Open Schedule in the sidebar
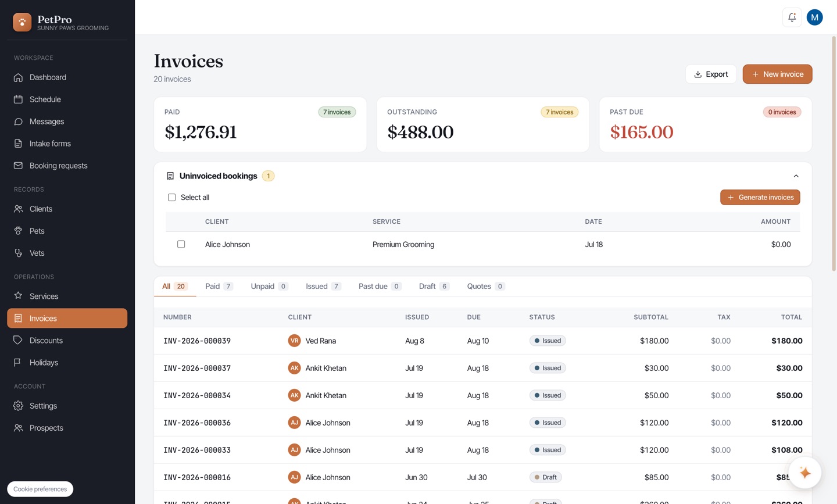Screen dimensions: 837x504 click(x=67, y=99)
